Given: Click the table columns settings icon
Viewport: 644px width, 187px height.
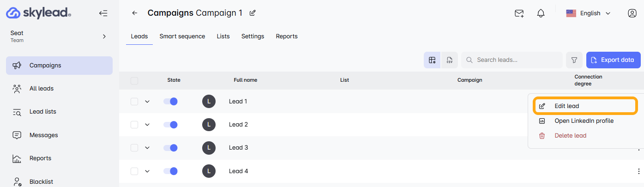Looking at the screenshot, I should tap(432, 60).
